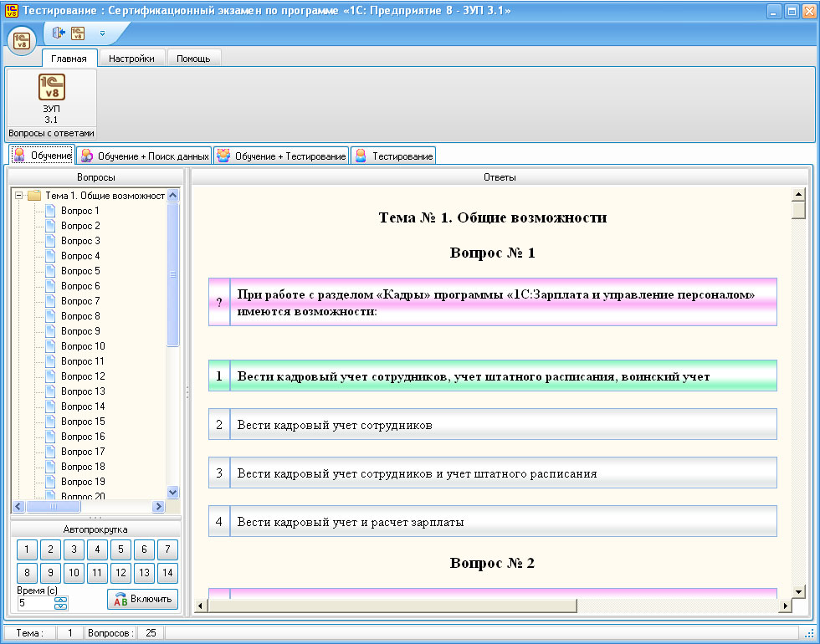Click the small 1C v8 quick-access icon
This screenshot has height=644, width=820.
tap(78, 33)
